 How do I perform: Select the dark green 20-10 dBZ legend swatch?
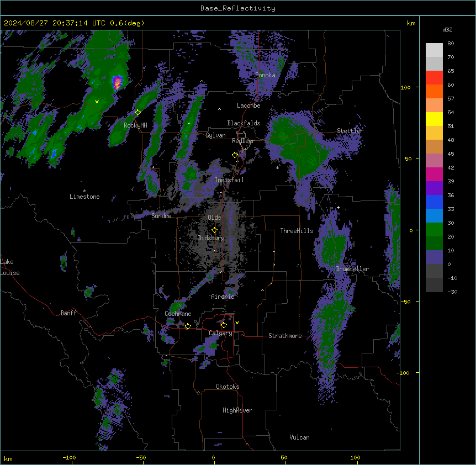pos(434,244)
